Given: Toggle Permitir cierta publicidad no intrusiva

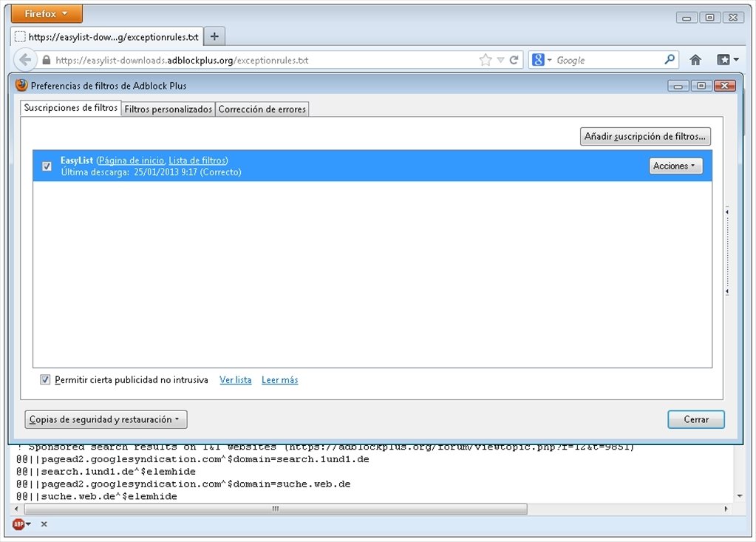Looking at the screenshot, I should 45,380.
